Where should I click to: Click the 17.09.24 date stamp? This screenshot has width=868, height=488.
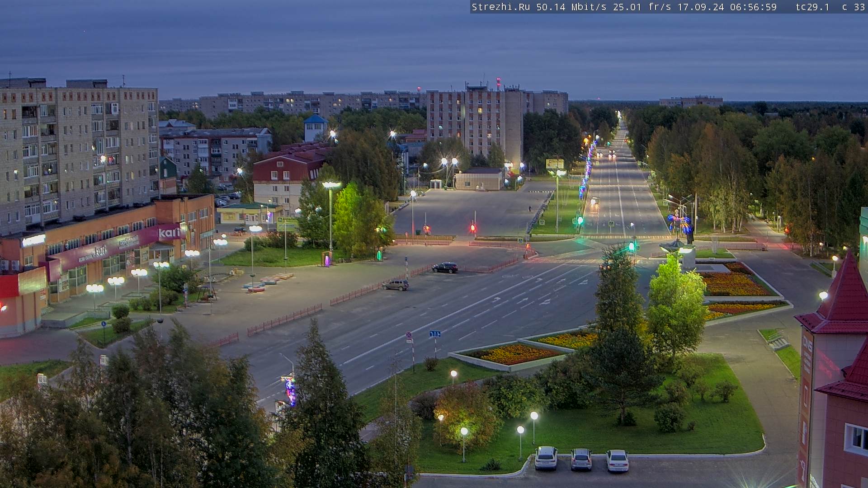coord(701,7)
